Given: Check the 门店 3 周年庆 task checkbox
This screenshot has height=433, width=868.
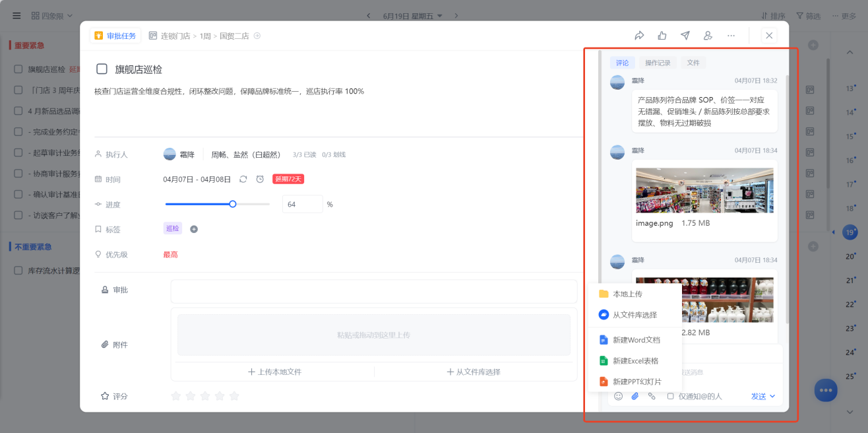Looking at the screenshot, I should tap(18, 90).
